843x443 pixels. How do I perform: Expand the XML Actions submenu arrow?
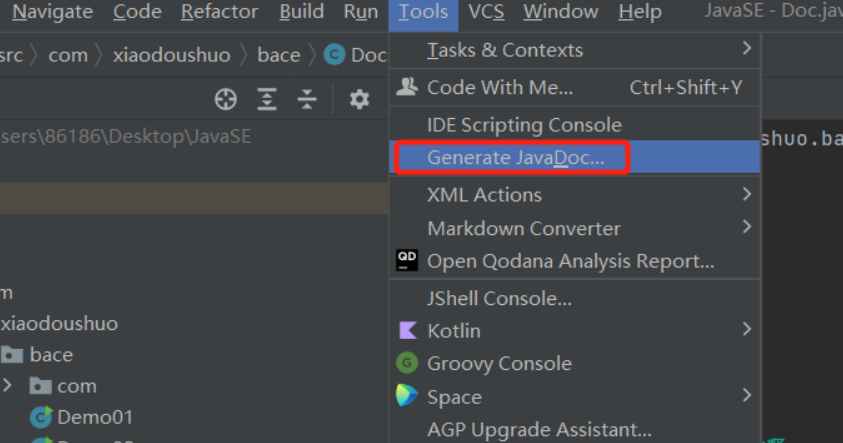tap(747, 194)
